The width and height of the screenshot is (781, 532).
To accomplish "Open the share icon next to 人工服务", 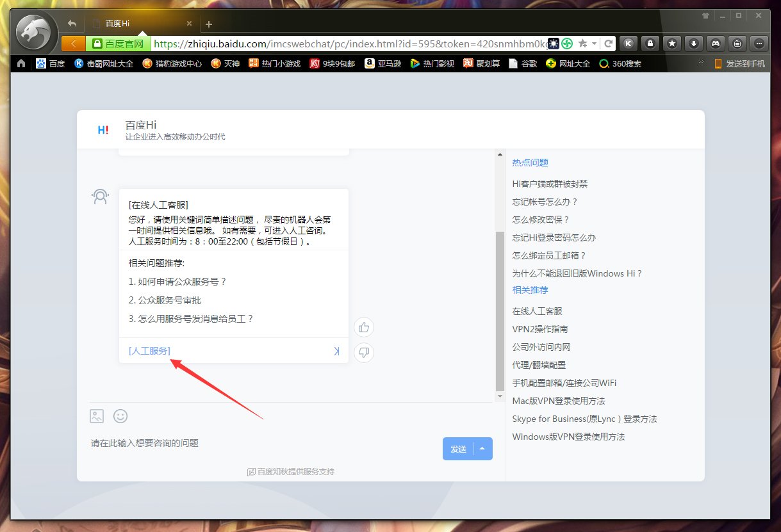I will (336, 351).
